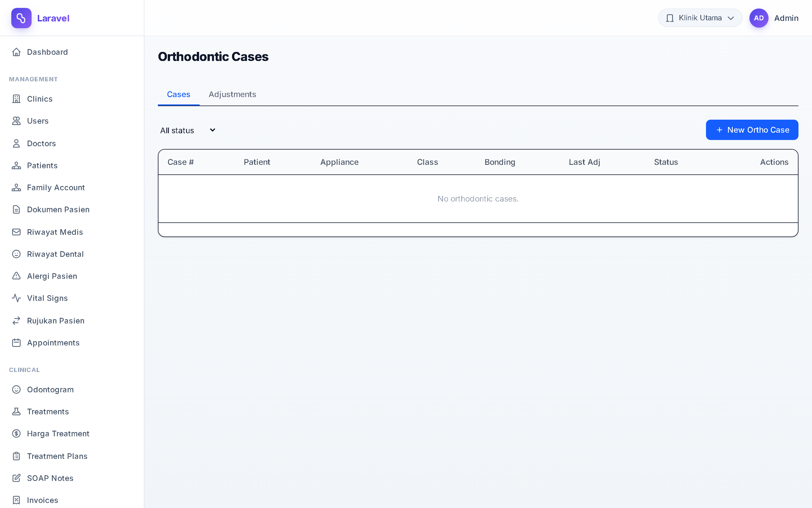Click the Patients sidebar icon

(x=16, y=166)
